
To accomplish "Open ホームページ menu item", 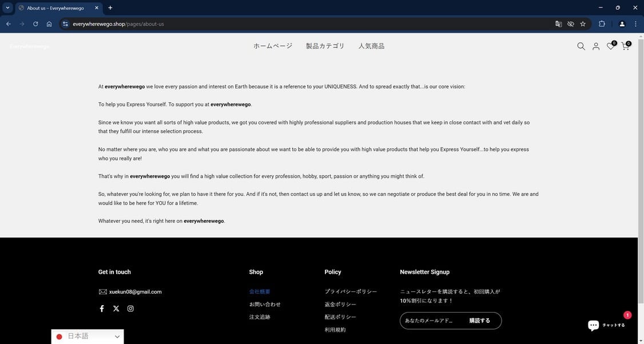I will (273, 46).
